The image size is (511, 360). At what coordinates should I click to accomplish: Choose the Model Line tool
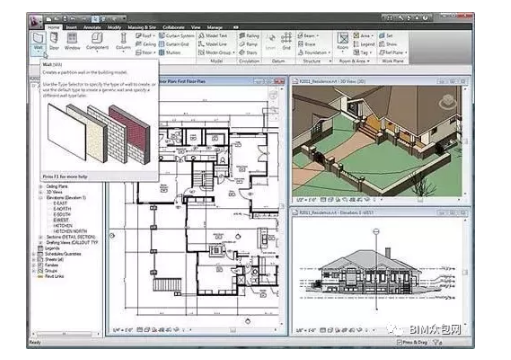coord(212,44)
